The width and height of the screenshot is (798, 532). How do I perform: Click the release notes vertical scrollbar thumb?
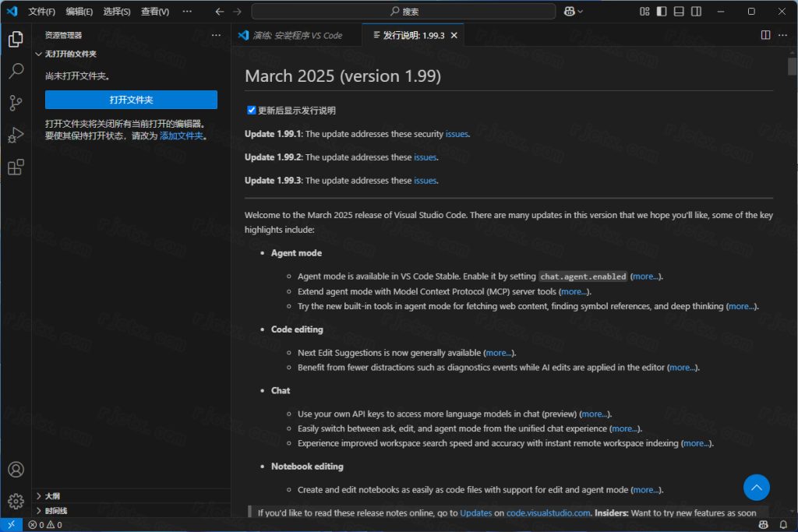click(x=792, y=67)
